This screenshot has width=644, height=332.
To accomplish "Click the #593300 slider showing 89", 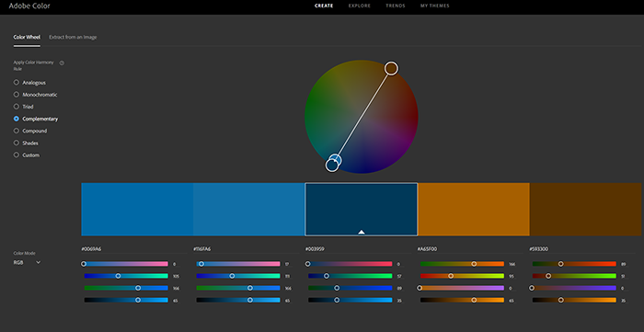I will point(574,264).
